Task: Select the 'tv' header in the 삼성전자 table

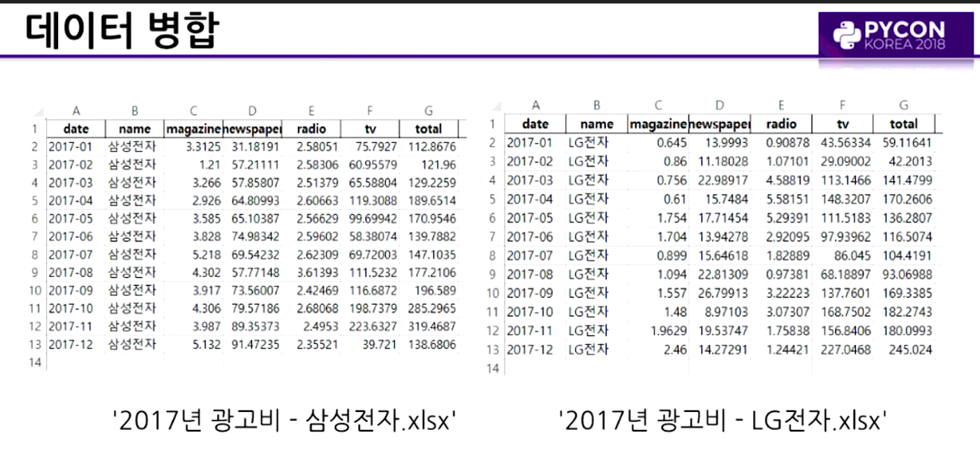Action: click(370, 128)
